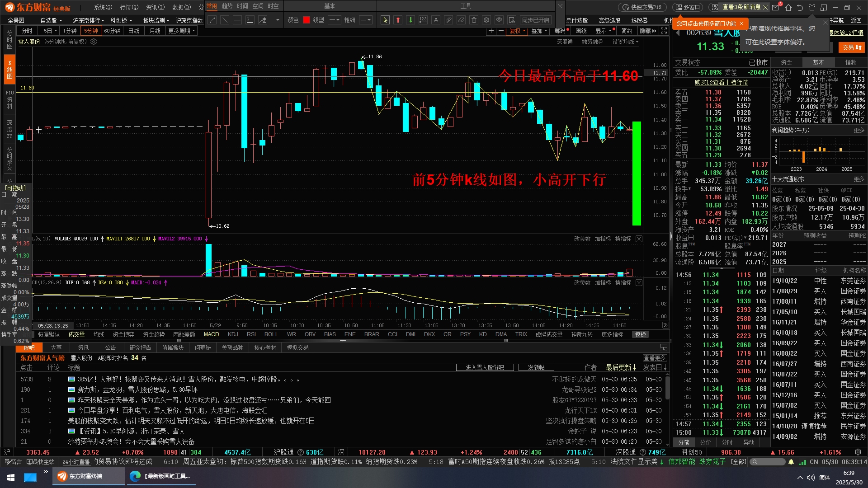Click 快速交易F12 button
The height and width of the screenshot is (488, 868).
642,7
